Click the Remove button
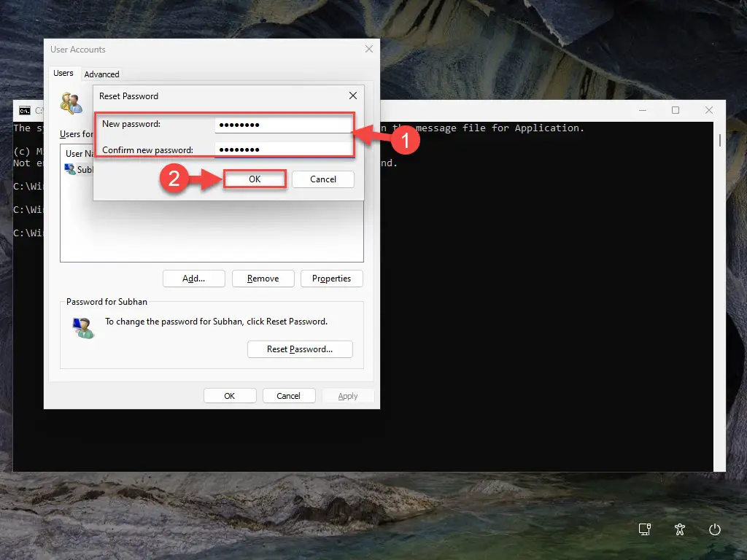The image size is (747, 560). point(263,278)
